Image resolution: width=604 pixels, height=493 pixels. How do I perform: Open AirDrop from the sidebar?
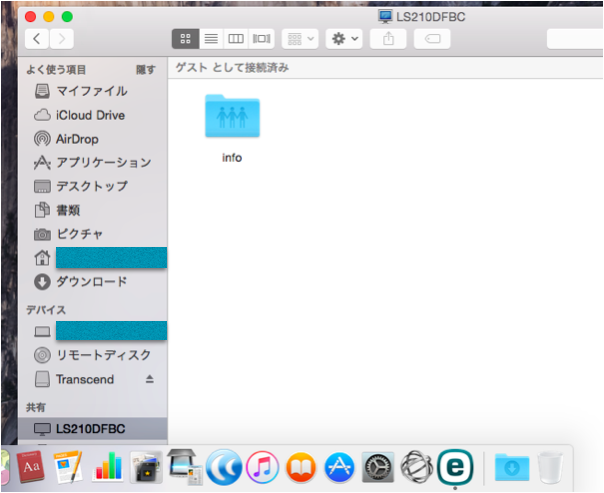click(x=92, y=139)
